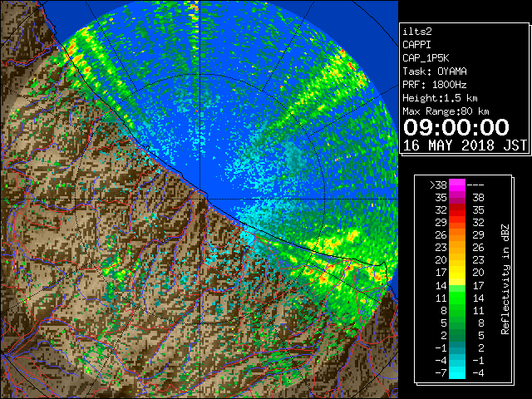The width and height of the screenshot is (532, 399).
Task: Click the 'CAP_1P5K' text line
Action: tap(426, 58)
